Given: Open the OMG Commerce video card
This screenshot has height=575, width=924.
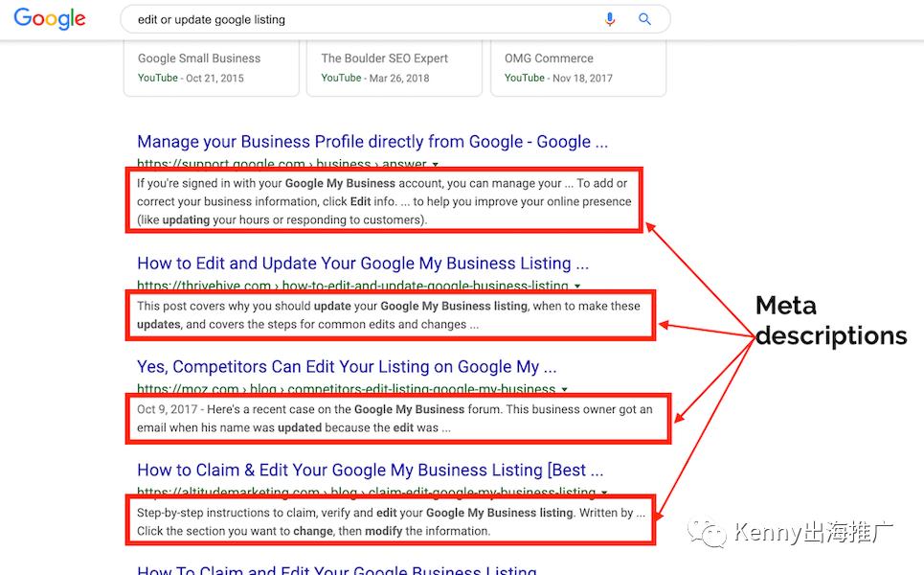Looking at the screenshot, I should coord(577,67).
